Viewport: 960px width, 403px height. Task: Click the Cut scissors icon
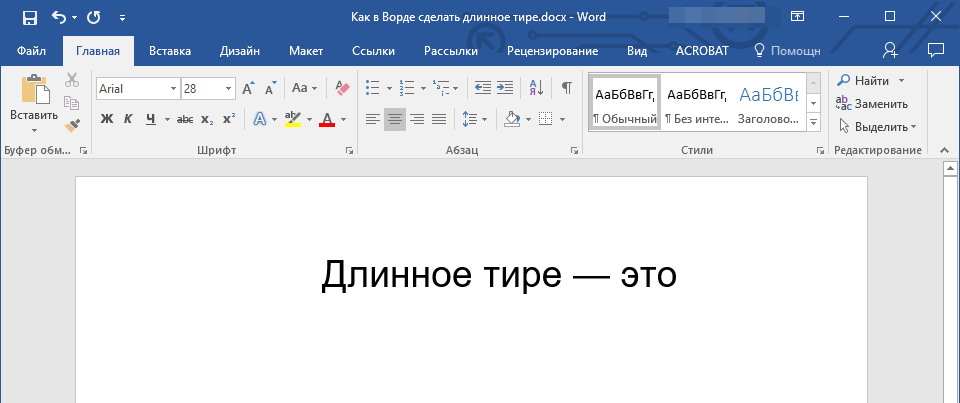[72, 81]
